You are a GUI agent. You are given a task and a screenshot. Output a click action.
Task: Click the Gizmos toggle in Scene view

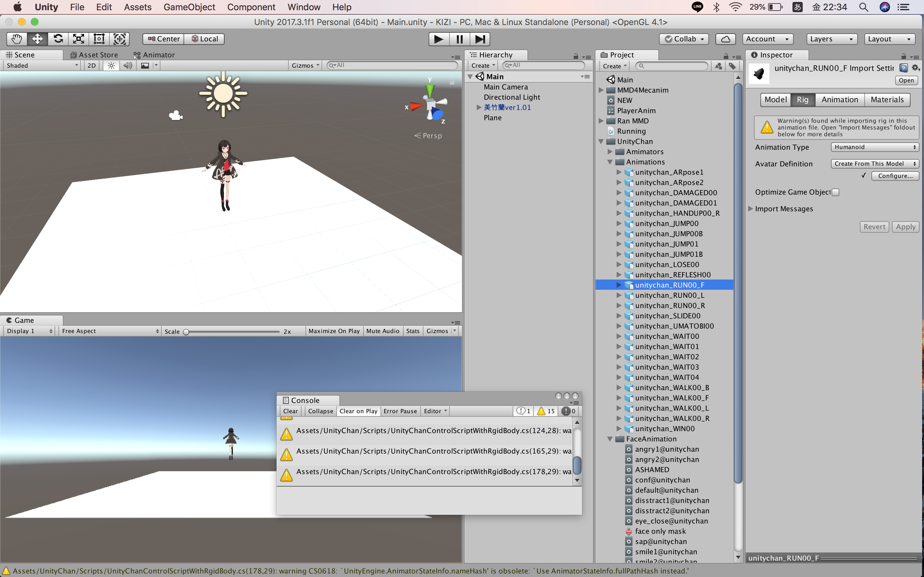[303, 64]
